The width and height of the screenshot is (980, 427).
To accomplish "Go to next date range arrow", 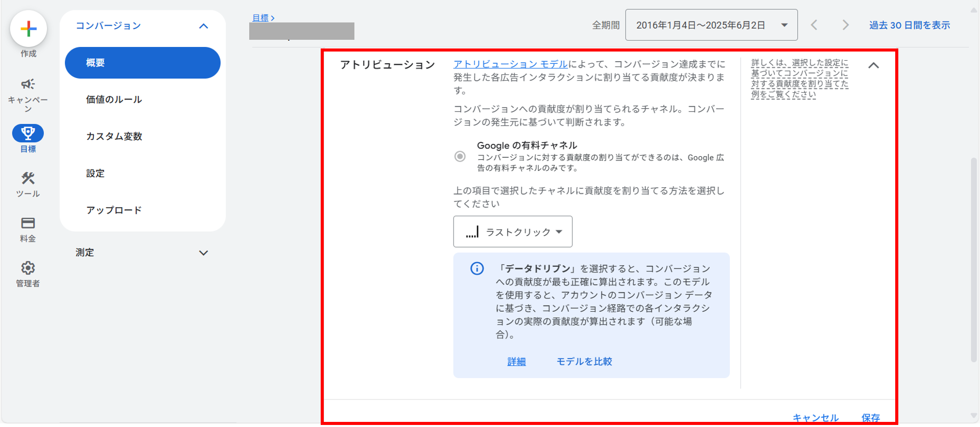I will point(845,25).
